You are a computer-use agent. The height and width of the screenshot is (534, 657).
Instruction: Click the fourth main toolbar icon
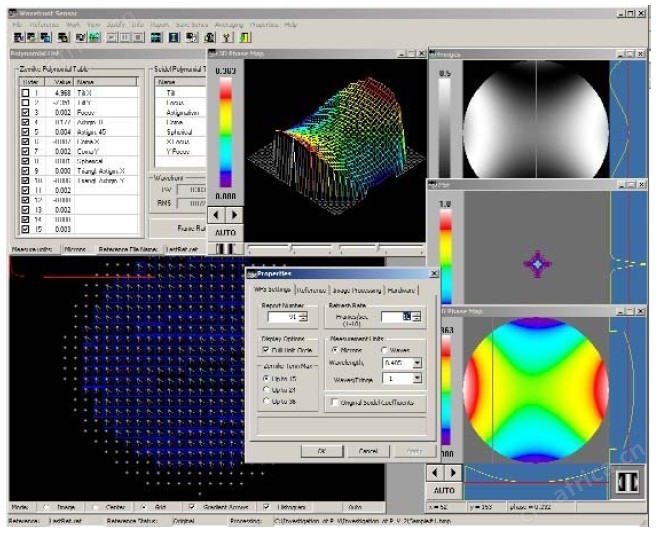pos(64,38)
